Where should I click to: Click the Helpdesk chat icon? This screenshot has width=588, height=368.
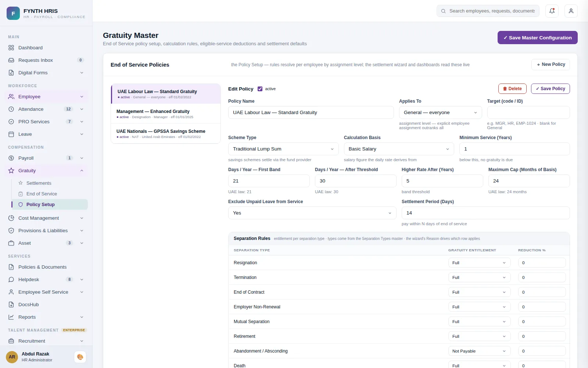pos(11,280)
